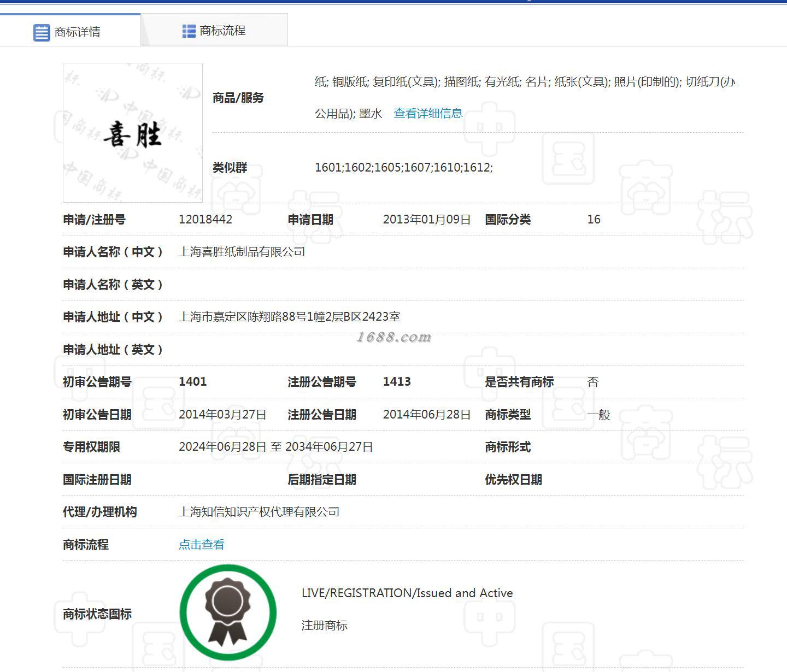Image resolution: width=787 pixels, height=672 pixels.
Task: Click the 商标流程 list icon
Action: [x=189, y=31]
